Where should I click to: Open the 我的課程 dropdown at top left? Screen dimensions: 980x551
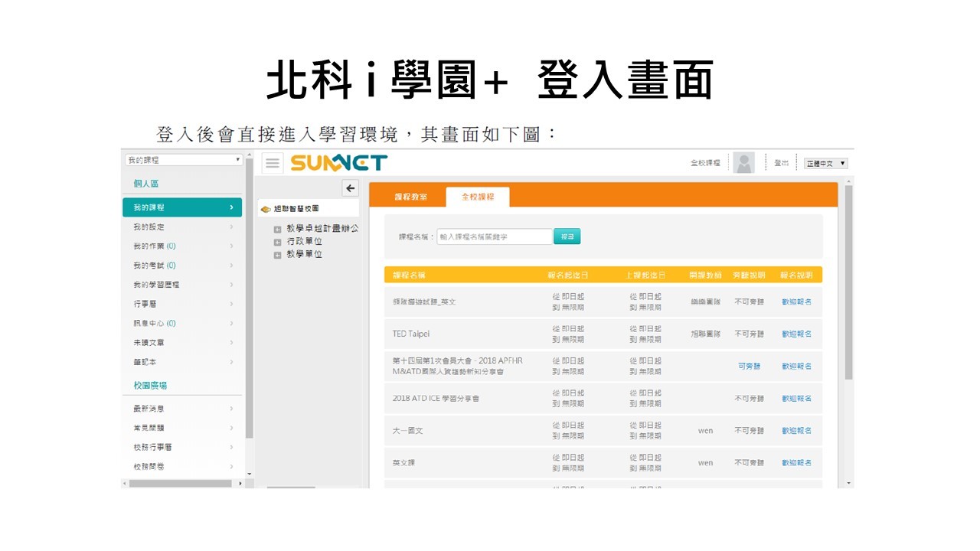point(184,160)
